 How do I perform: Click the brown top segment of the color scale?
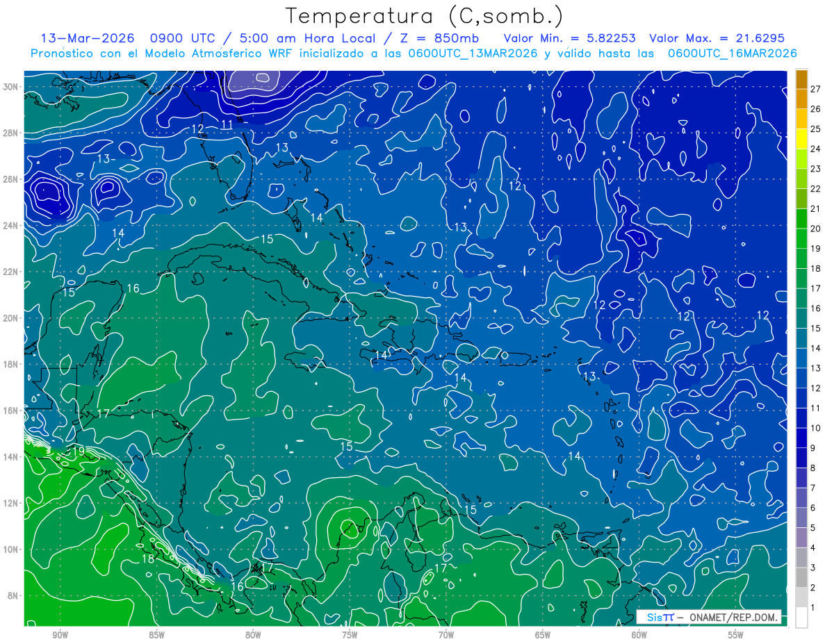coord(801,80)
